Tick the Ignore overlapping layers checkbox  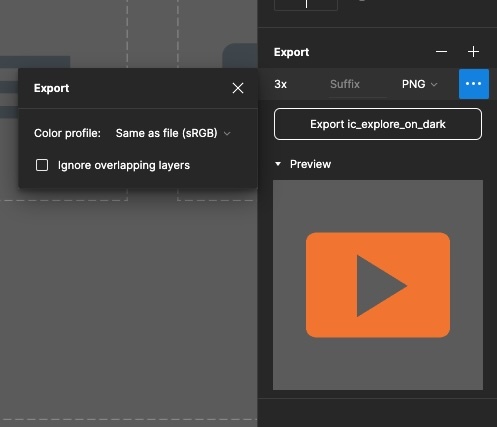pyautogui.click(x=42, y=165)
